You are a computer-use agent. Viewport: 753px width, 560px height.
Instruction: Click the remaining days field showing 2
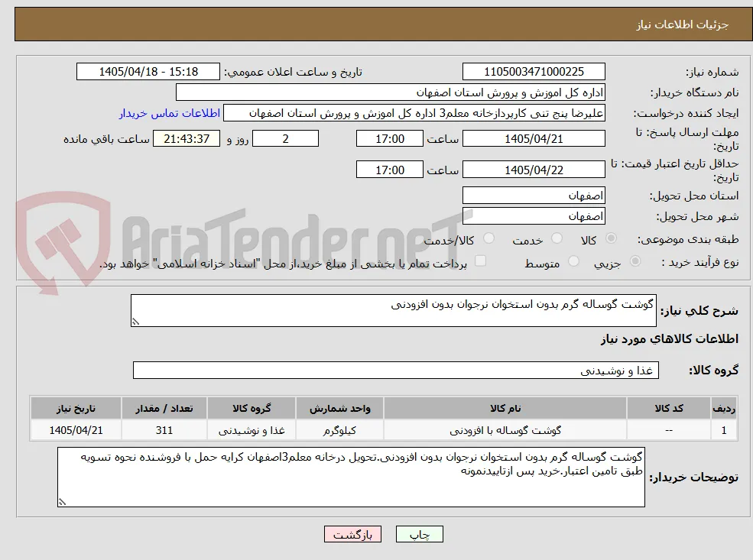click(285, 139)
